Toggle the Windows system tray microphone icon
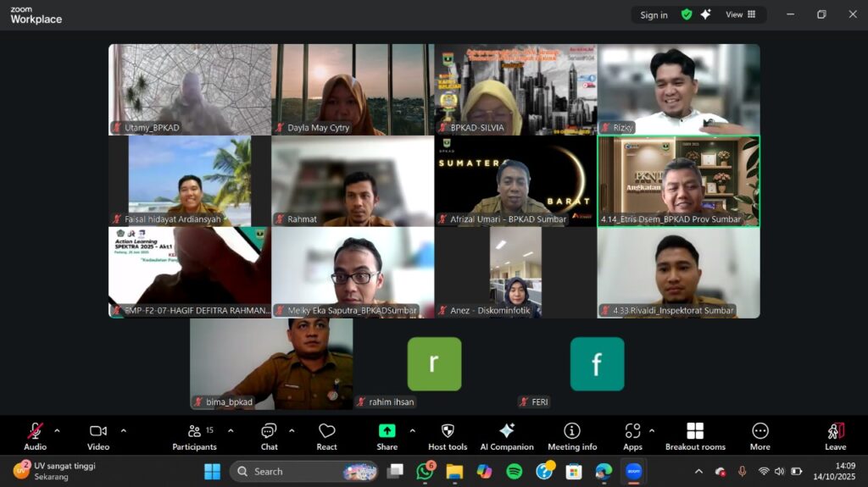Viewport: 868px width, 487px height. 742,472
